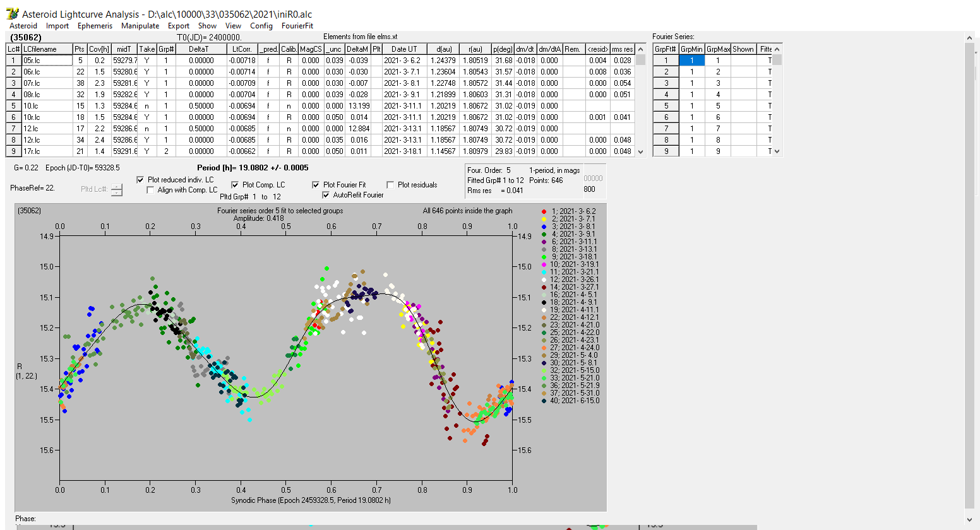Select highlighted GrpMin cell in Fourier row 1
Image resolution: width=980 pixels, height=530 pixels.
[x=691, y=61]
